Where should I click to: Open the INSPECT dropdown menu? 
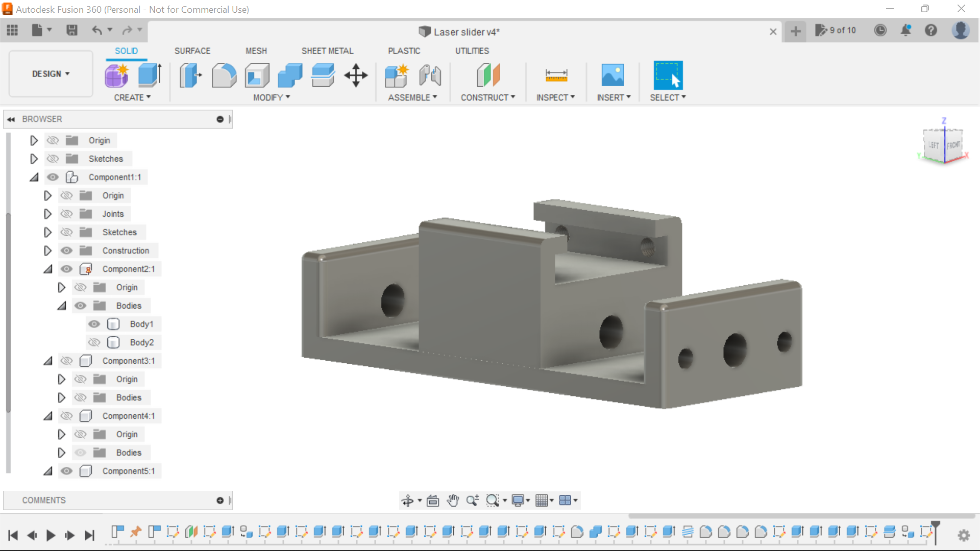click(555, 97)
